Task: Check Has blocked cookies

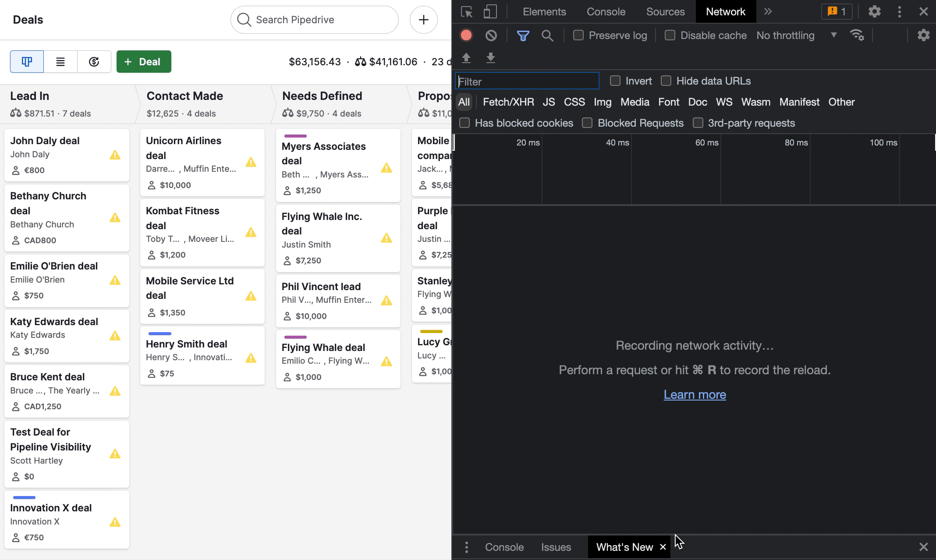Action: tap(464, 123)
